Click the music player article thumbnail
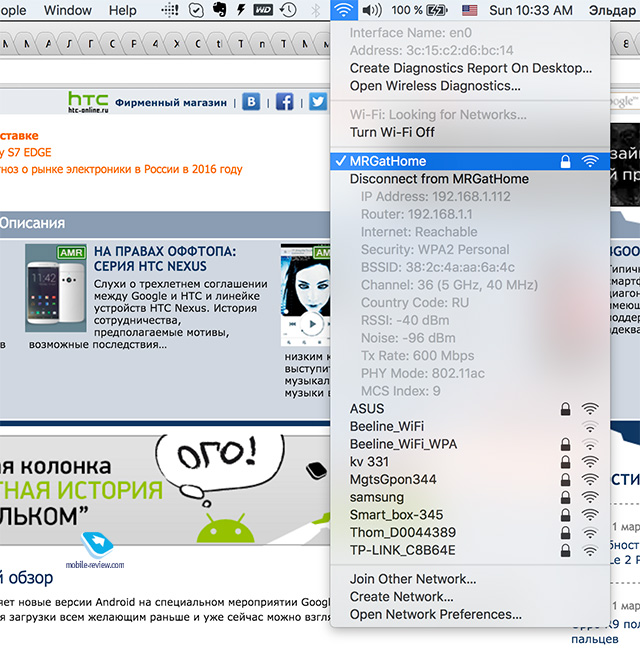Screen dimensions: 640x657 [306, 295]
